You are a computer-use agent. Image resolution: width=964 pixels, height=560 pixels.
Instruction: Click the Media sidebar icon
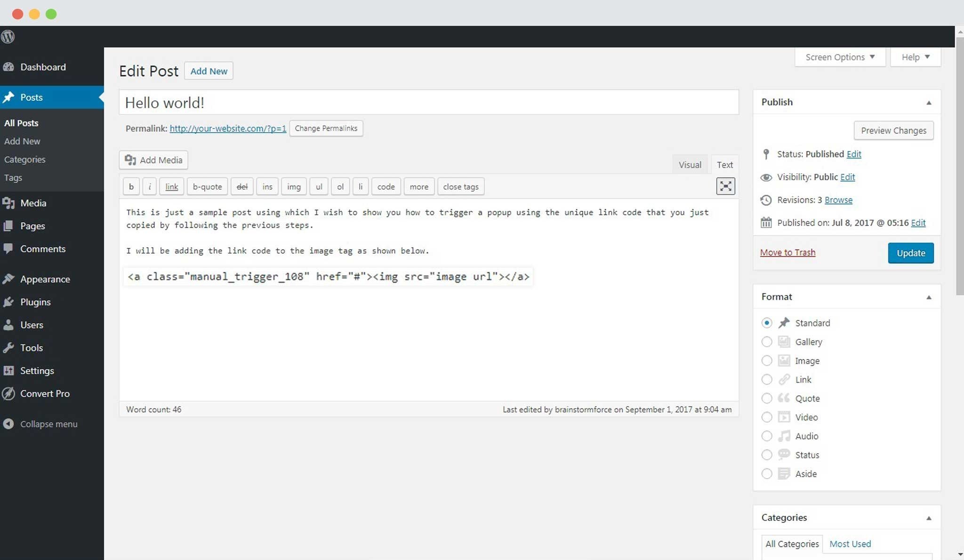[x=8, y=203]
